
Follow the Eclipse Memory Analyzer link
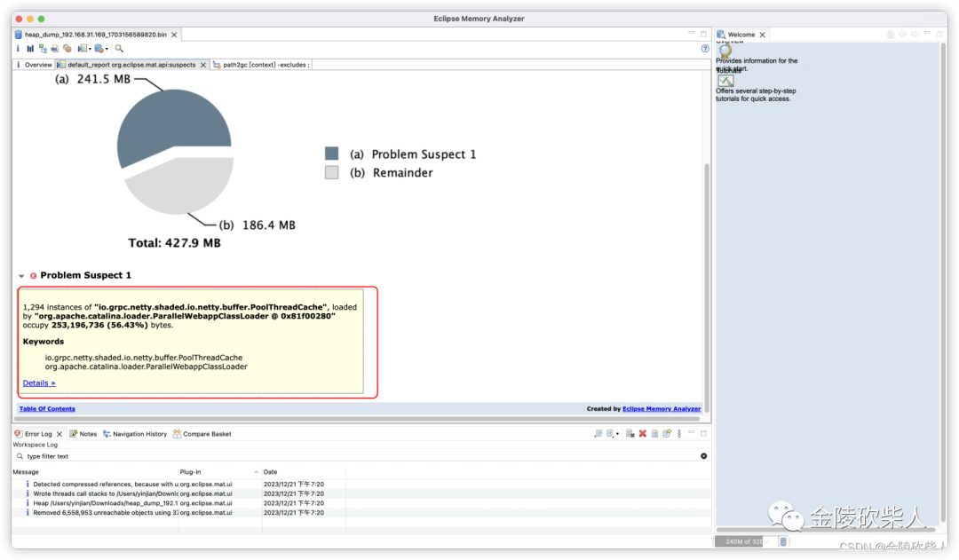[662, 409]
